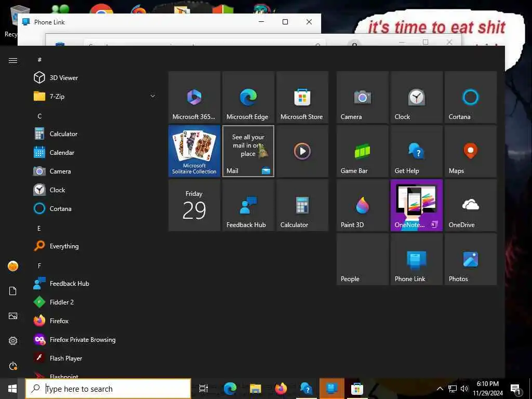Open the Microsoft Edge tile
532x399 pixels.
click(248, 97)
